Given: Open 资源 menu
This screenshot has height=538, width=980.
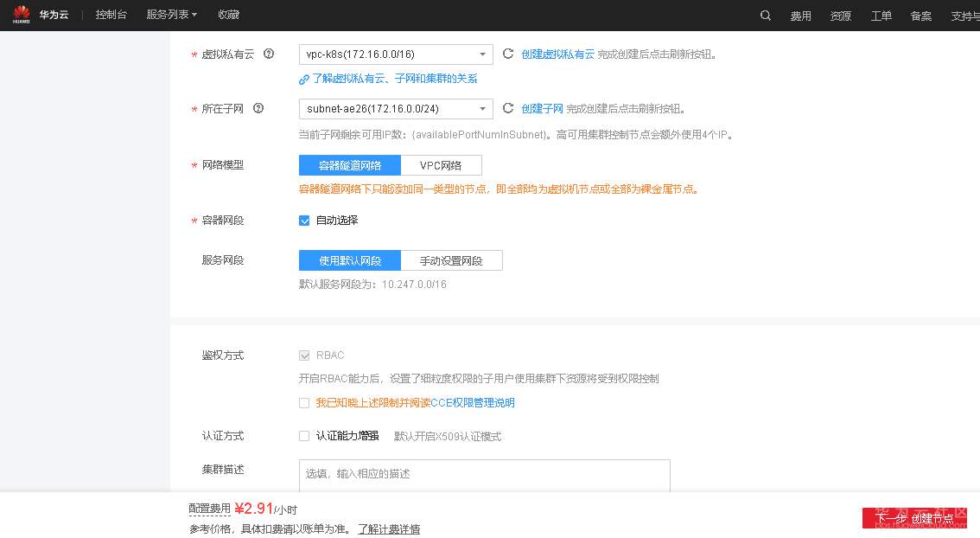Looking at the screenshot, I should (841, 16).
